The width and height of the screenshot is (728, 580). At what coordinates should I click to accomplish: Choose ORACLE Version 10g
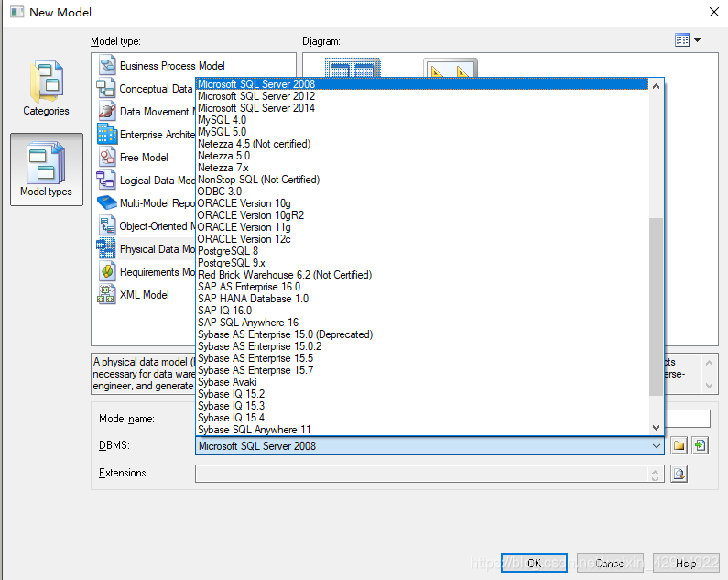coord(422,203)
